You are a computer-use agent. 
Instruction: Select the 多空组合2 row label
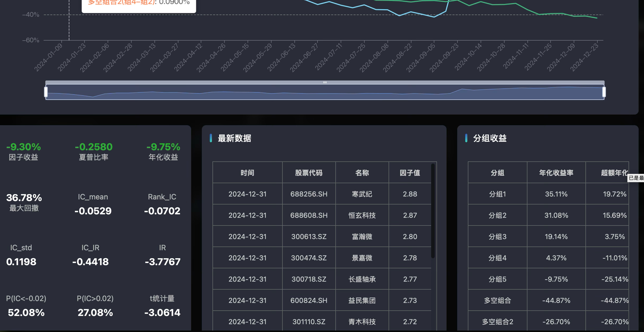click(497, 322)
